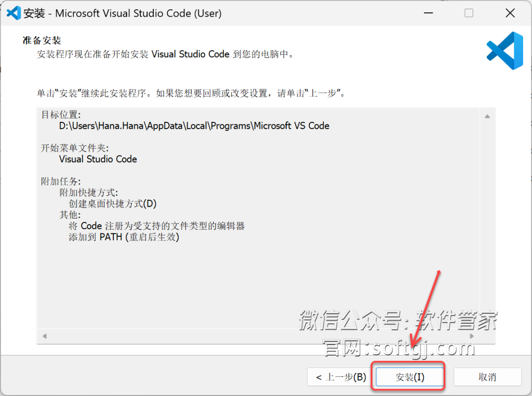Screen dimensions: 532x396
Task: Close the installer window
Action: tap(510, 13)
